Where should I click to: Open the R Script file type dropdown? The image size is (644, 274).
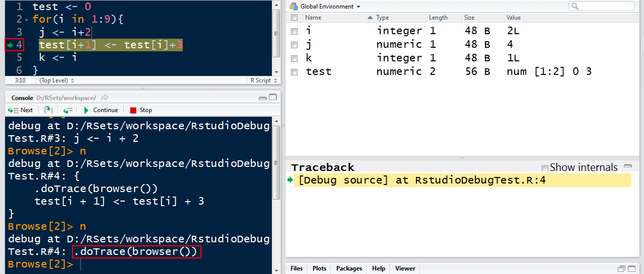[x=263, y=80]
